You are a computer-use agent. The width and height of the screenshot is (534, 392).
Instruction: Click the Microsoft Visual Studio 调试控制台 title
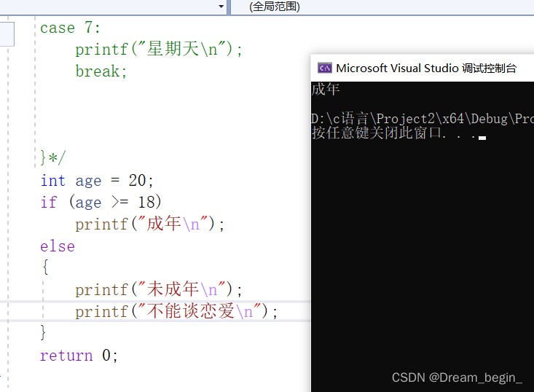point(426,68)
